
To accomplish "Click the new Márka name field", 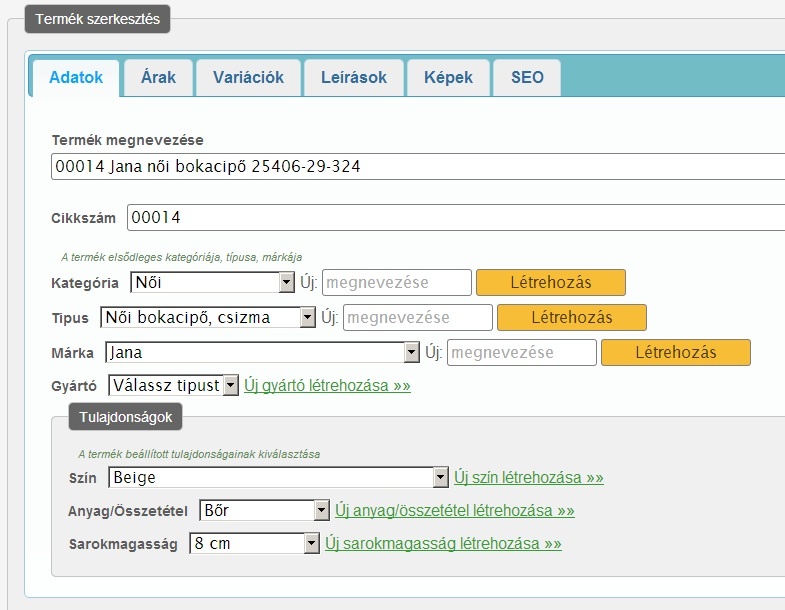I will click(522, 353).
